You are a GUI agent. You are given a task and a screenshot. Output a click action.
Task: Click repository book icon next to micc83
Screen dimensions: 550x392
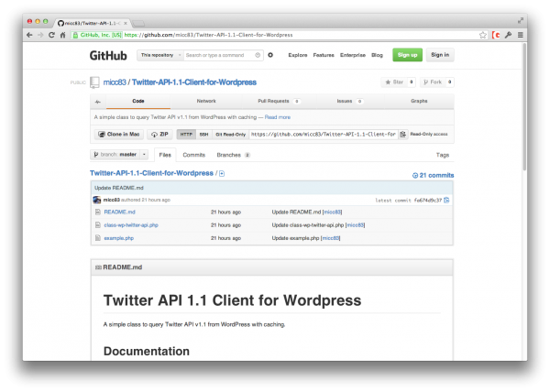coord(94,82)
